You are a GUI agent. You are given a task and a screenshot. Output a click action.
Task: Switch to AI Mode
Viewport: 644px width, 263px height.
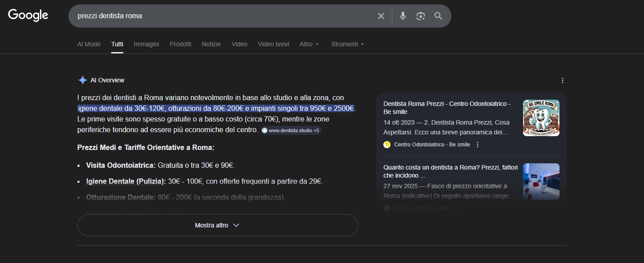pyautogui.click(x=89, y=44)
